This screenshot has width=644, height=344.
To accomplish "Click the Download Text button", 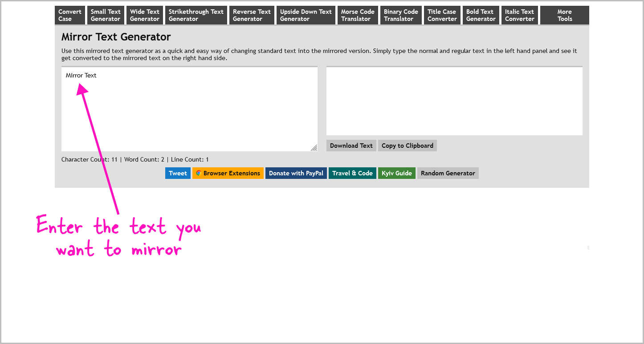I will [x=351, y=145].
